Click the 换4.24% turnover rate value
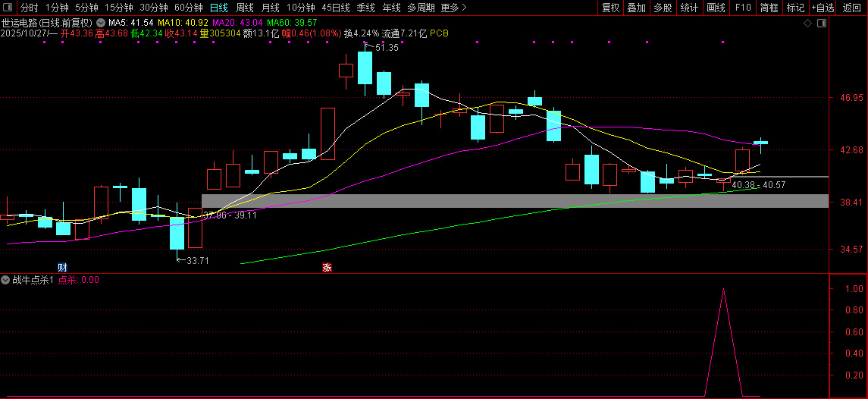Screen dimensions: 868x399 (362, 33)
